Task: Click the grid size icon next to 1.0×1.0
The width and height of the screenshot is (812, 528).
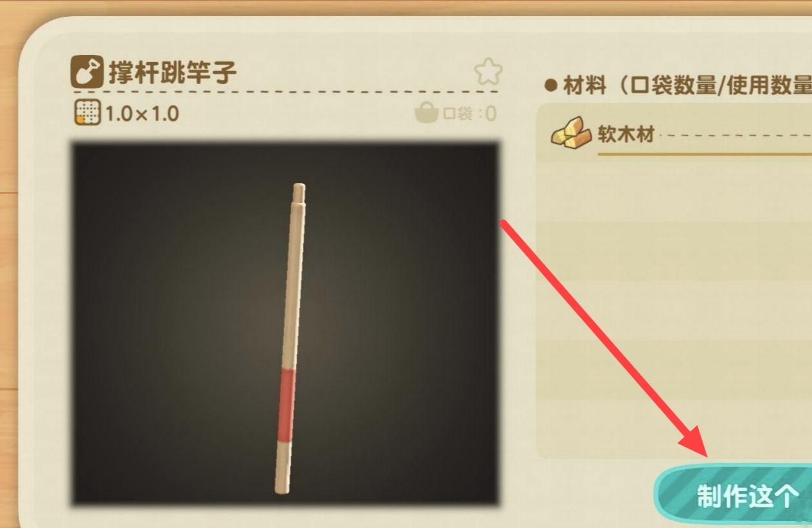Action: coord(87,113)
